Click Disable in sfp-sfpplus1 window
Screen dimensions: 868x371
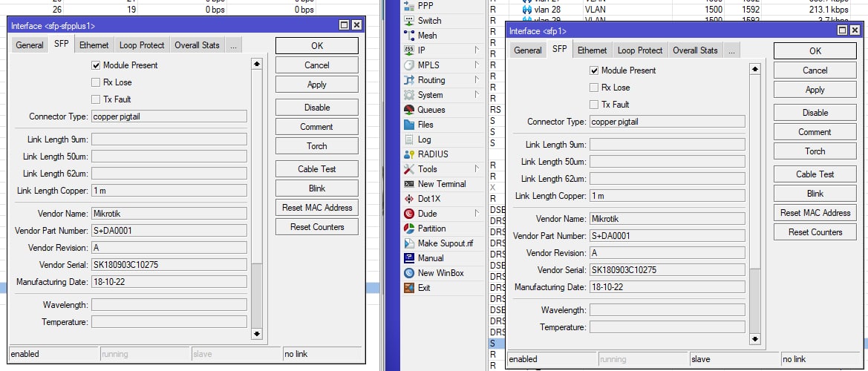[x=316, y=108]
